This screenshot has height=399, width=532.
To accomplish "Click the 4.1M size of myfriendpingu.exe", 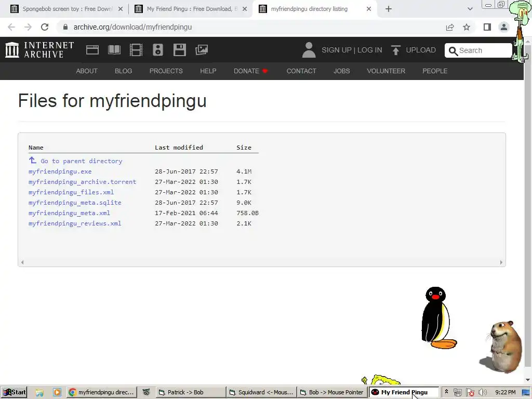I will click(244, 171).
